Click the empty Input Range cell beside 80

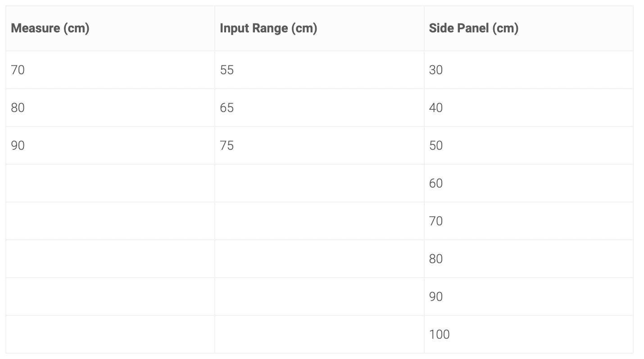pyautogui.click(x=319, y=259)
